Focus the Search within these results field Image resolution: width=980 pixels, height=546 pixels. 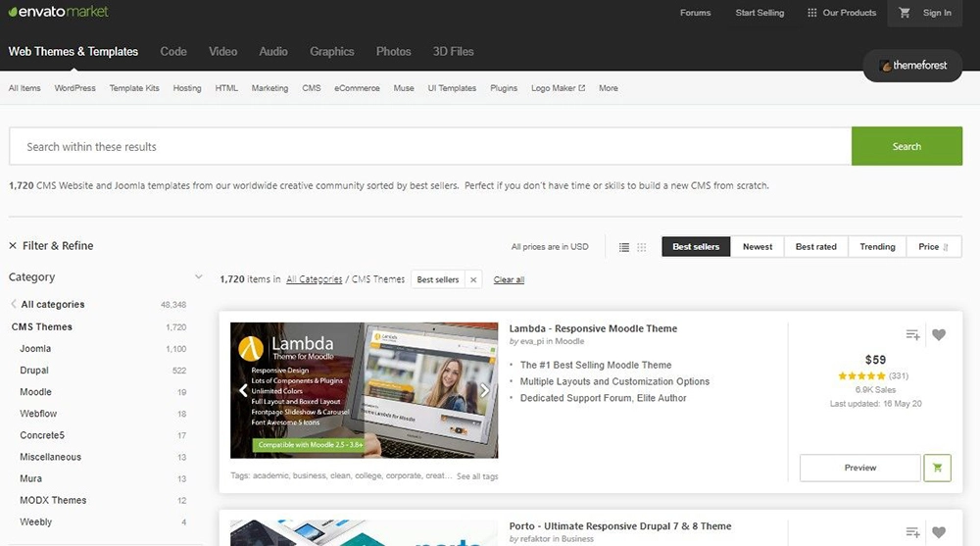coord(430,146)
